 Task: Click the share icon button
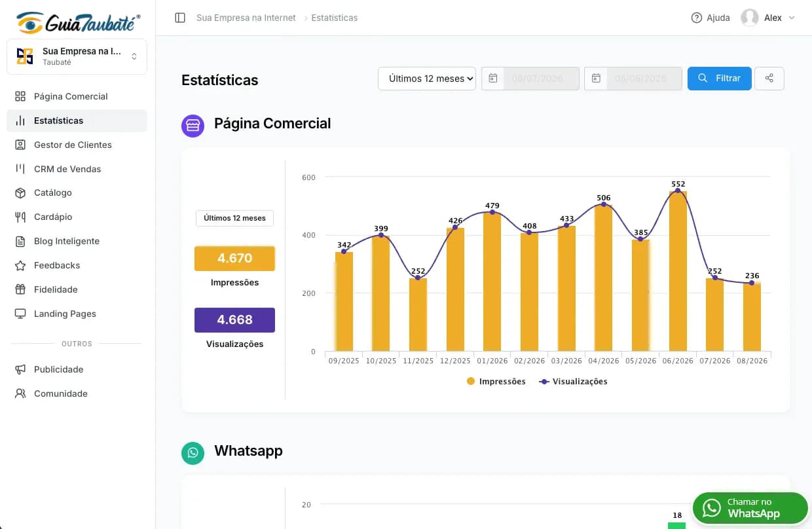click(769, 79)
